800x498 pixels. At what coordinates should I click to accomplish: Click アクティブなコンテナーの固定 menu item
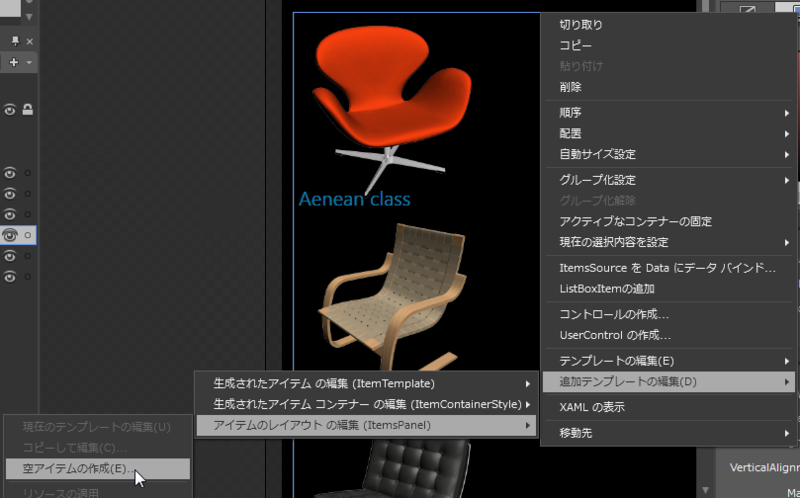[x=669, y=221]
